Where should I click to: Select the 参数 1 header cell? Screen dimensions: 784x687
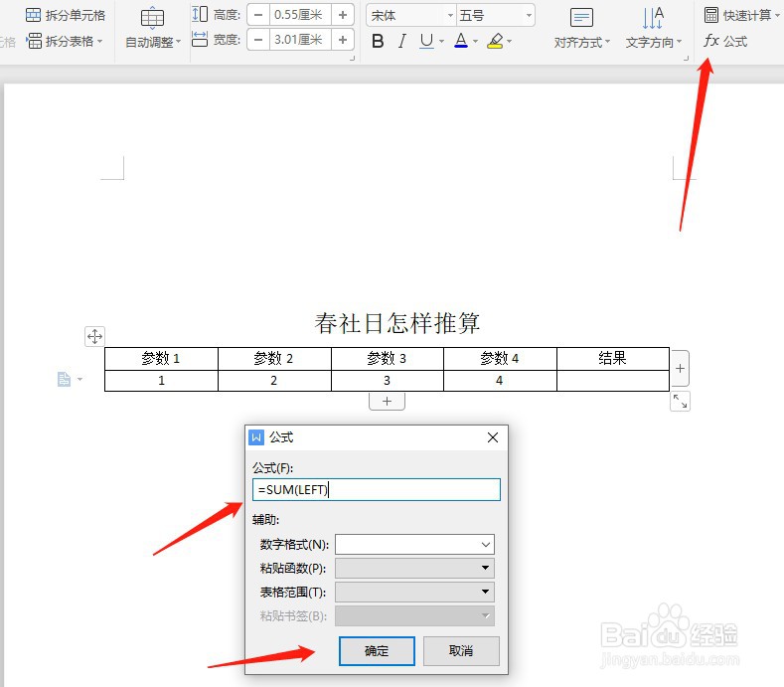pyautogui.click(x=161, y=359)
